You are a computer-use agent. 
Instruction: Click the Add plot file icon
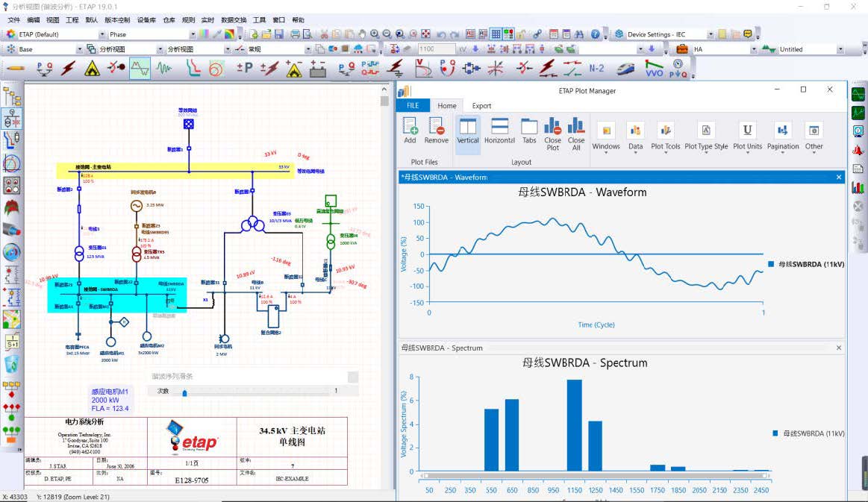(x=410, y=130)
